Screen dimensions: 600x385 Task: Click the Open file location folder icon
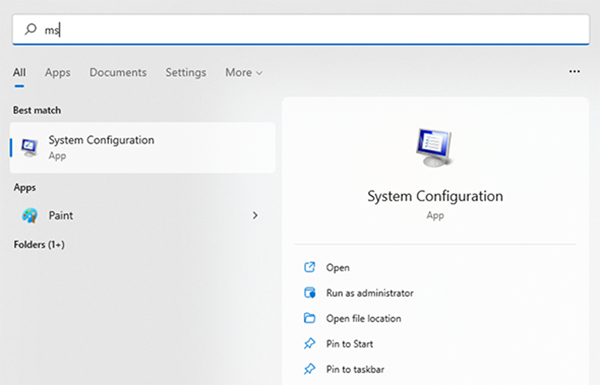click(x=310, y=318)
